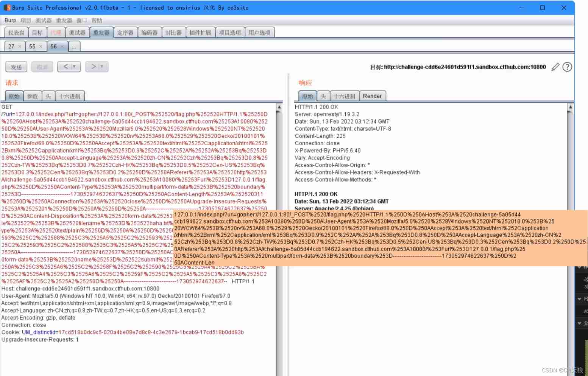Image resolution: width=588 pixels, height=376 pixels.
Task: Close Repeater tab 55
Action: tap(41, 47)
